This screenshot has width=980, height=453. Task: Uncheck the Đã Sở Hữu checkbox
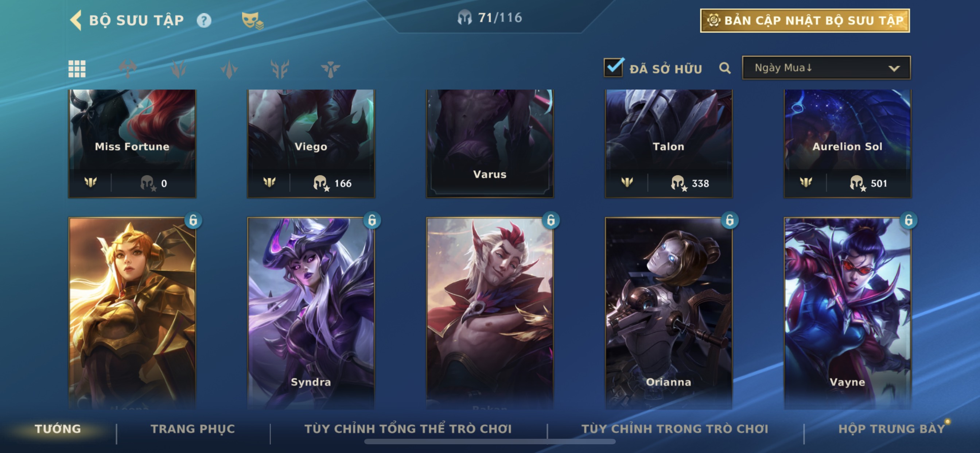(x=613, y=67)
